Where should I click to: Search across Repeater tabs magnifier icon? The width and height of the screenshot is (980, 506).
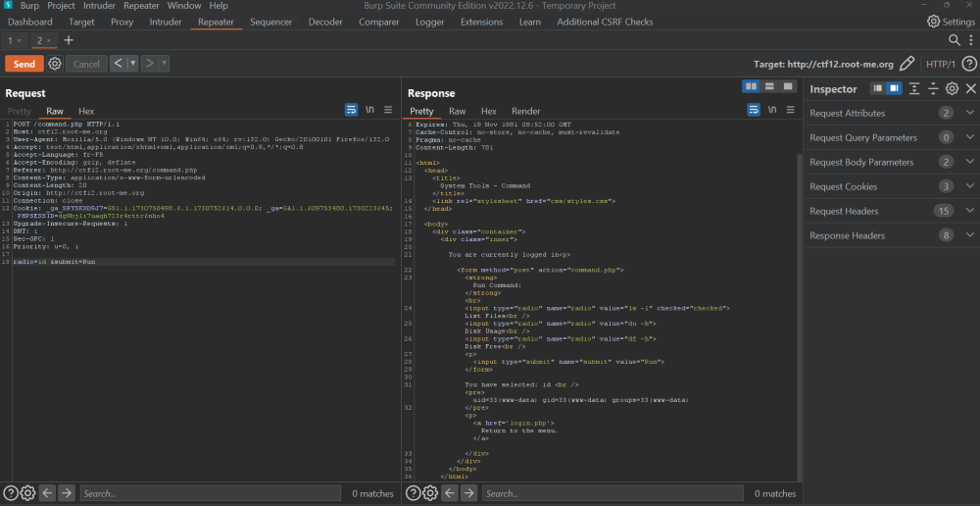click(x=955, y=40)
